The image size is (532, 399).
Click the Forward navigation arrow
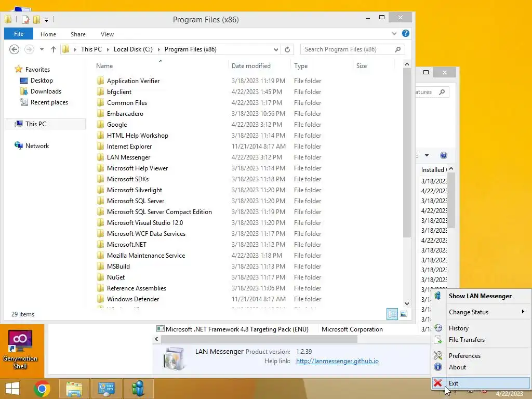click(30, 49)
